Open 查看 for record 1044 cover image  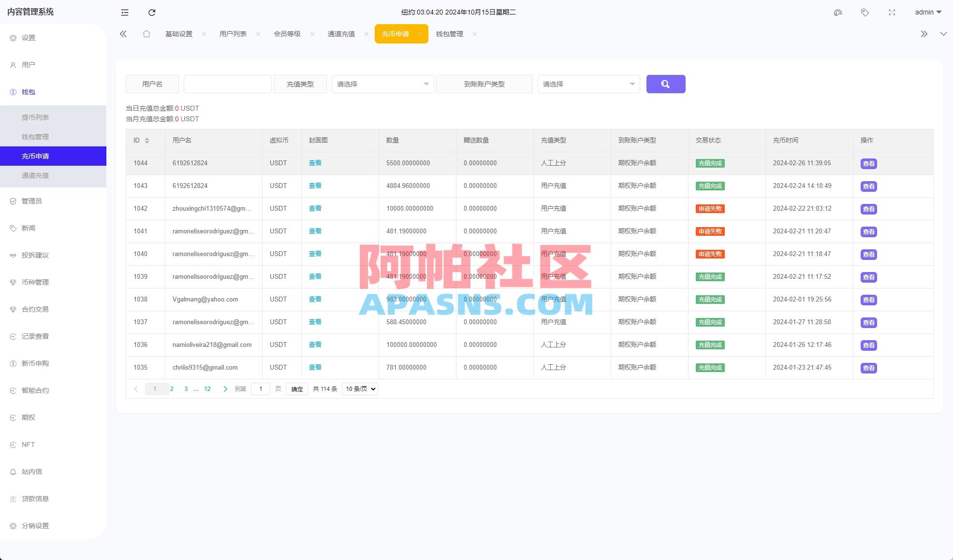tap(315, 163)
